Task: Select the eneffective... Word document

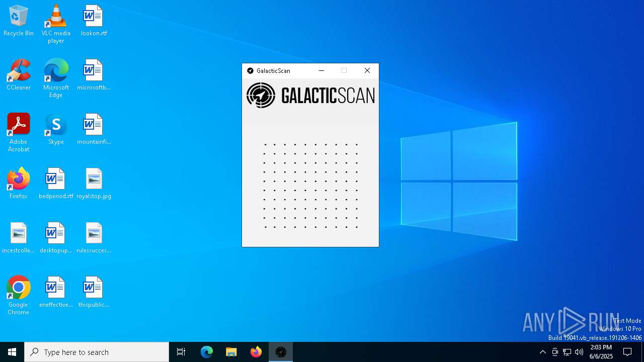Action: click(x=56, y=293)
